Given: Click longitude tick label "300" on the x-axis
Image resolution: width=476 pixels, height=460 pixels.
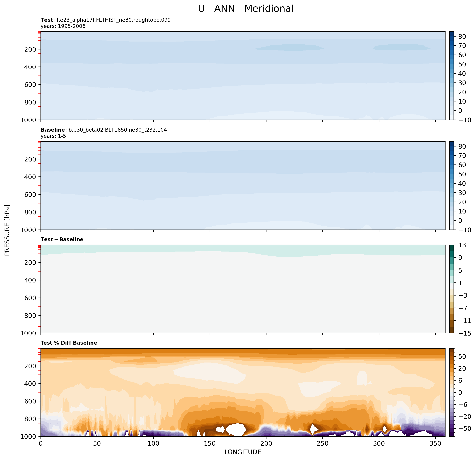Looking at the screenshot, I should (379, 443).
